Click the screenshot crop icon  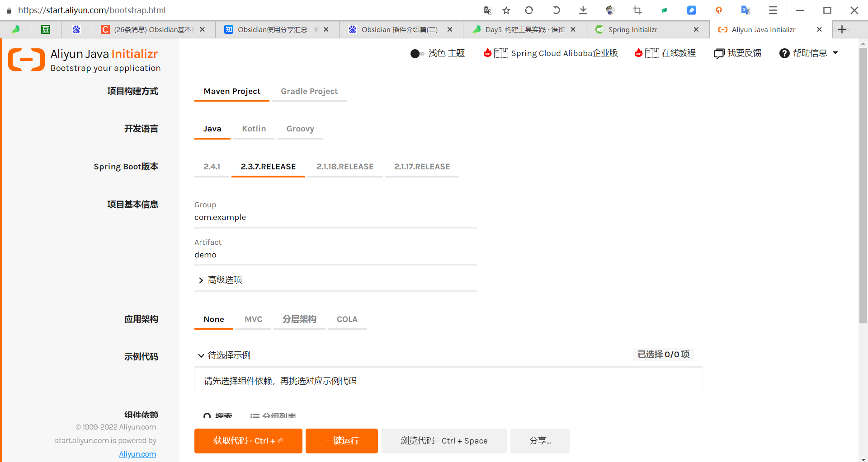point(637,10)
